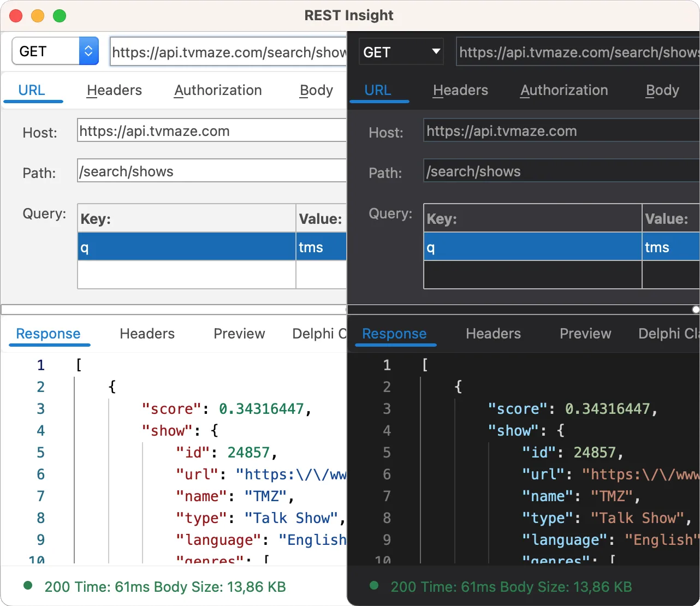
Task: Click the green status indicator in light theme
Action: pos(28,586)
